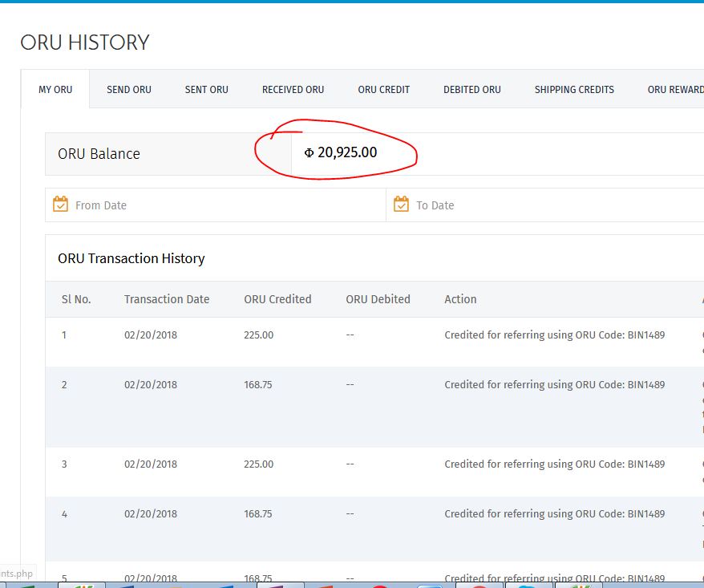Click the credited amount 225.00 in row 3
This screenshot has width=704, height=588.
[x=259, y=464]
